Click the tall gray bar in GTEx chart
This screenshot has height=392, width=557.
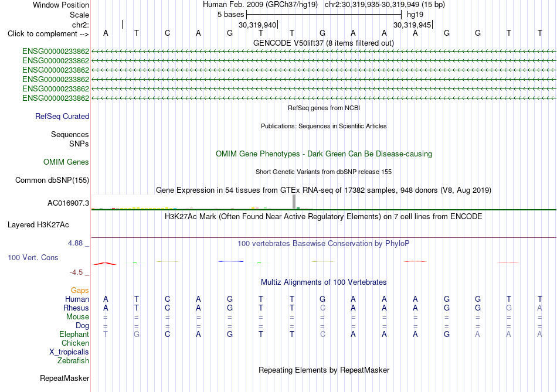[294, 202]
